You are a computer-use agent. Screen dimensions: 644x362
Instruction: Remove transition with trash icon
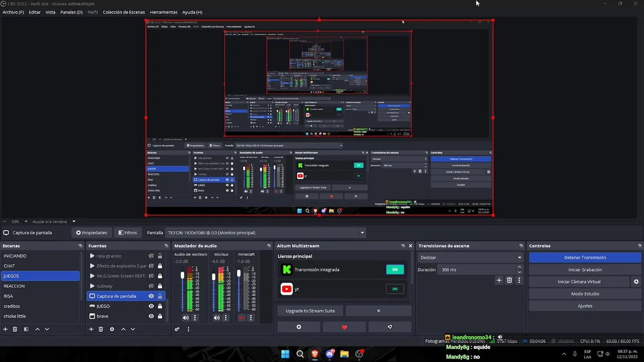509,281
